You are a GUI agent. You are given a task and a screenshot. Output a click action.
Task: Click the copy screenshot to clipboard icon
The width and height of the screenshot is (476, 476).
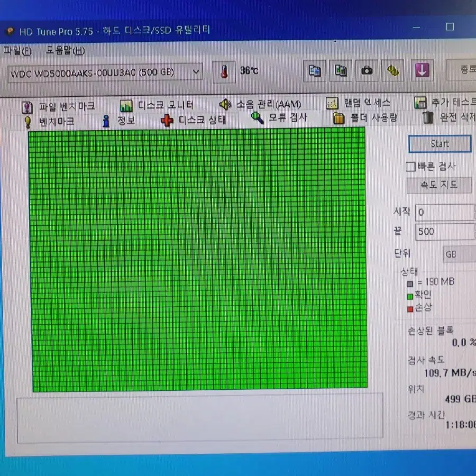point(341,71)
